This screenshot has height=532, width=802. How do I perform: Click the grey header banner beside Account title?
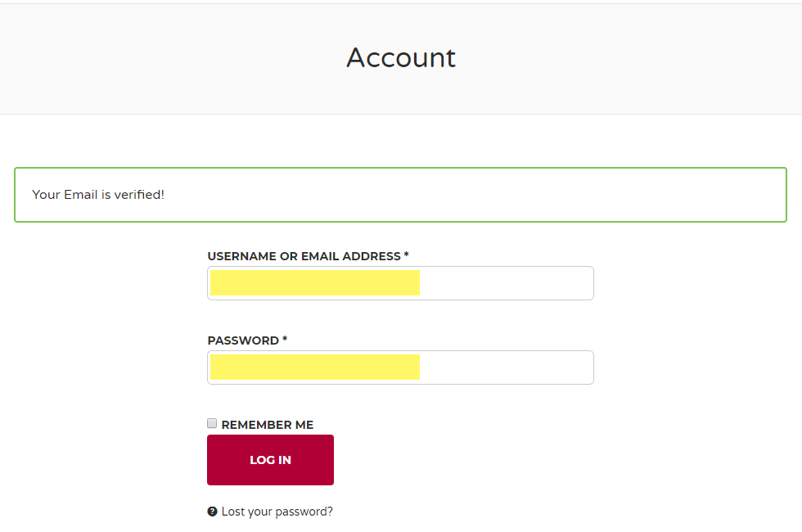click(x=629, y=58)
